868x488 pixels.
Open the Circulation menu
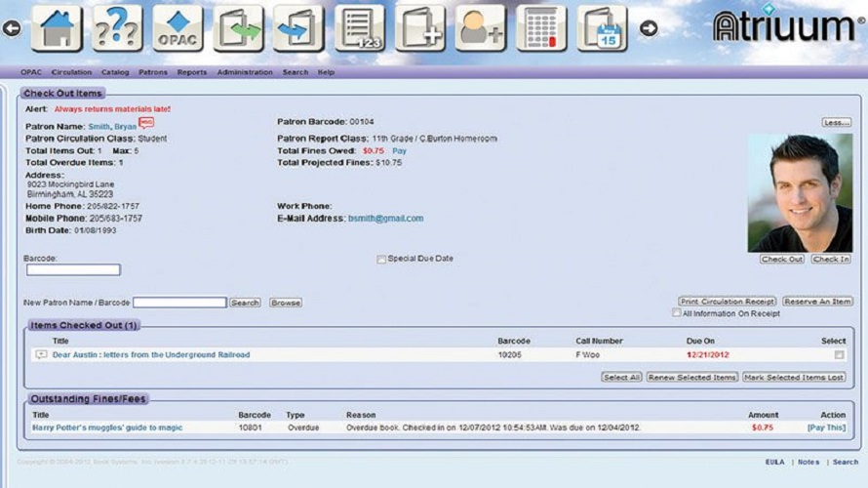click(x=71, y=72)
